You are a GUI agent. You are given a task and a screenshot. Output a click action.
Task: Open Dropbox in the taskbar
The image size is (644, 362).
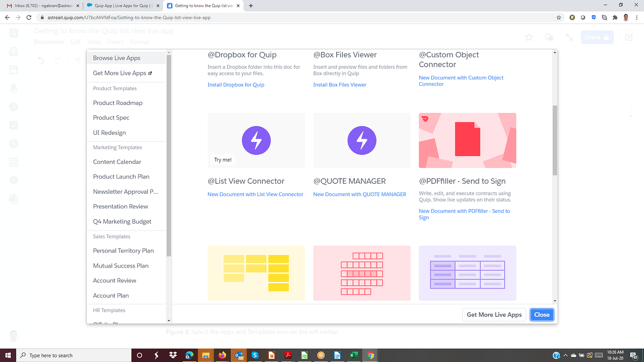(173, 355)
